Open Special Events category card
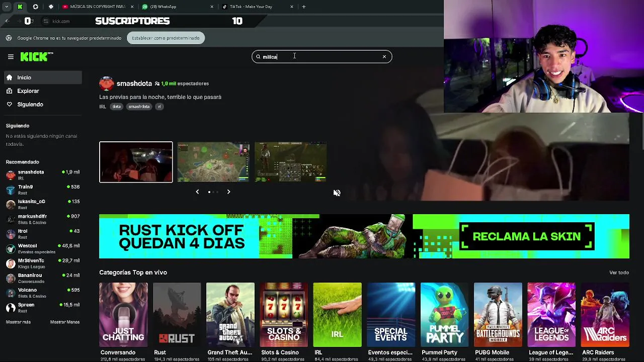The image size is (644, 362). (391, 315)
